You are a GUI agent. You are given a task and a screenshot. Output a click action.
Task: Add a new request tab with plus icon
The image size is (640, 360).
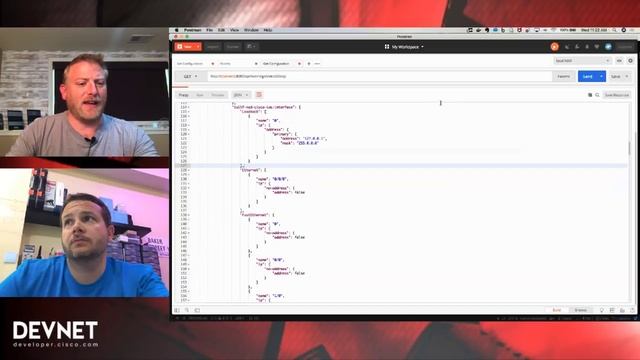(309, 64)
